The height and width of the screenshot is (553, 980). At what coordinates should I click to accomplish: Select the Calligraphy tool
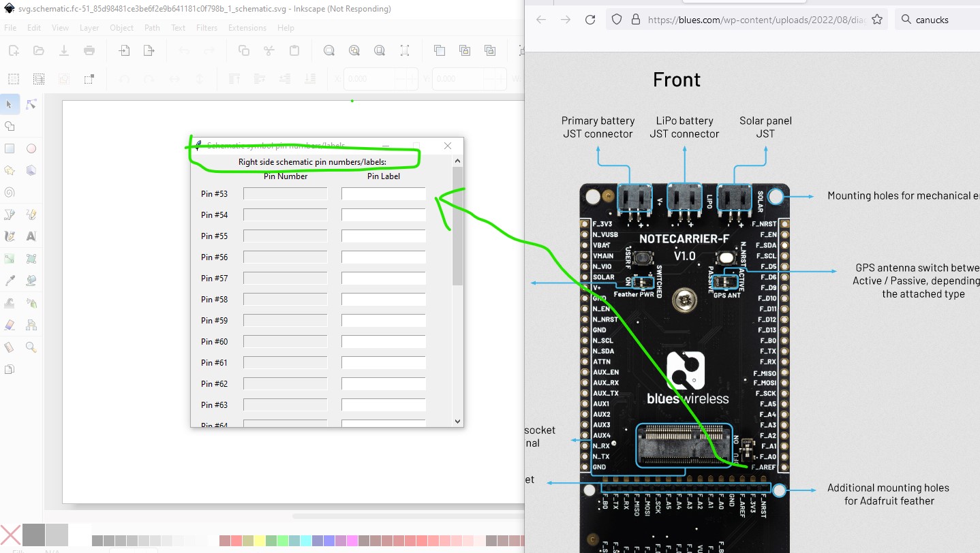[10, 236]
